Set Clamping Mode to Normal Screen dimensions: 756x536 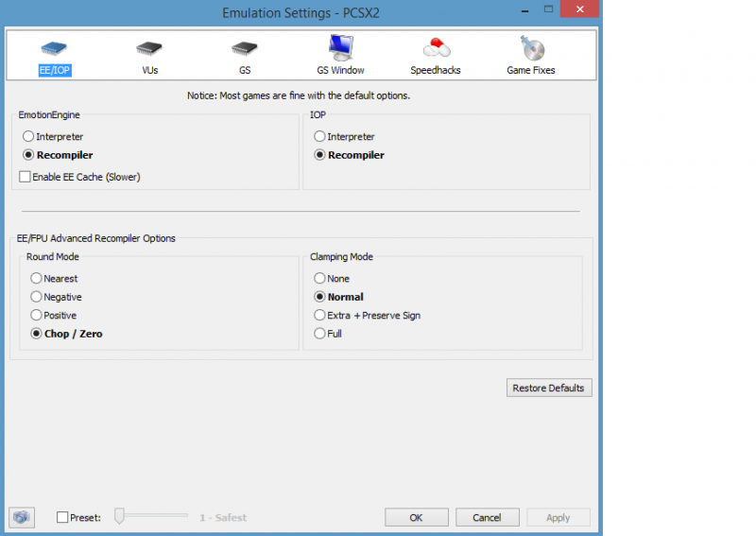338,297
